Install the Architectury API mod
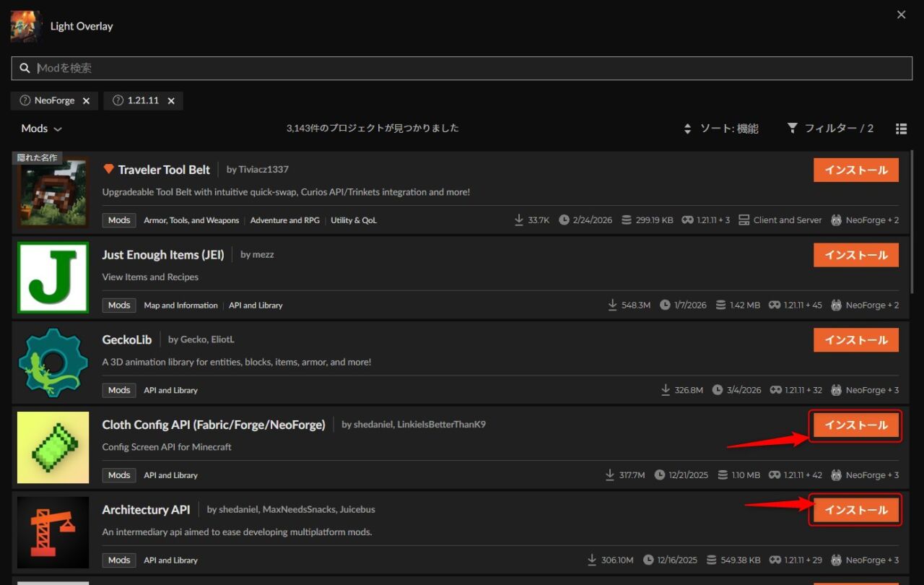The height and width of the screenshot is (585, 924). (x=855, y=510)
